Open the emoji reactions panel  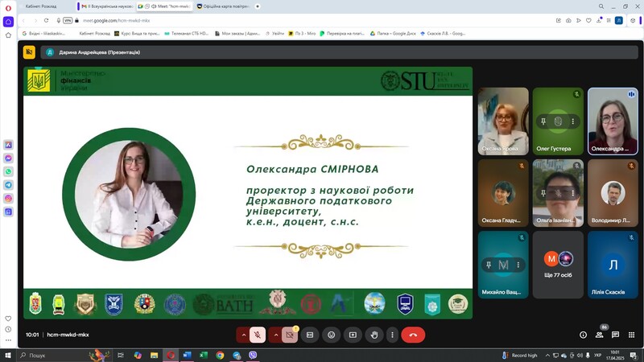(331, 335)
